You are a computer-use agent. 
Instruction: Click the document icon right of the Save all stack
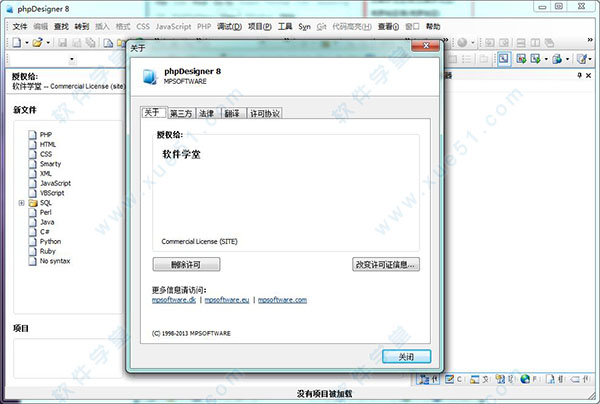[x=108, y=43]
